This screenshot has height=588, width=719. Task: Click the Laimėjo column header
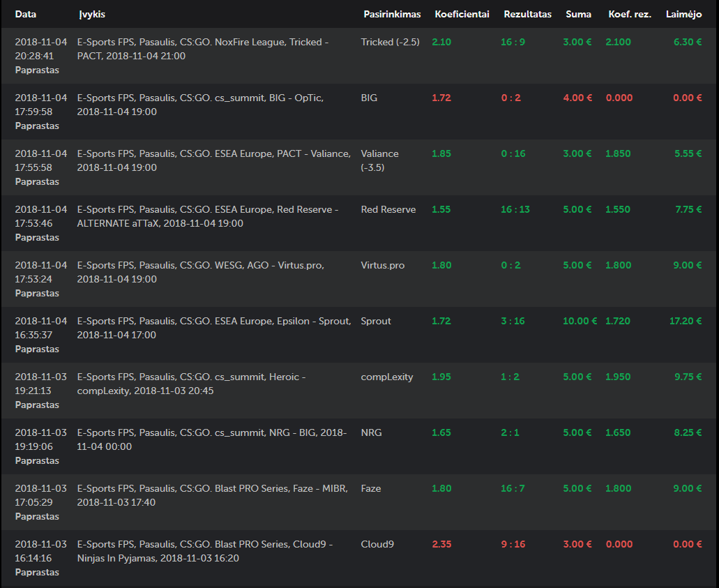pos(683,14)
